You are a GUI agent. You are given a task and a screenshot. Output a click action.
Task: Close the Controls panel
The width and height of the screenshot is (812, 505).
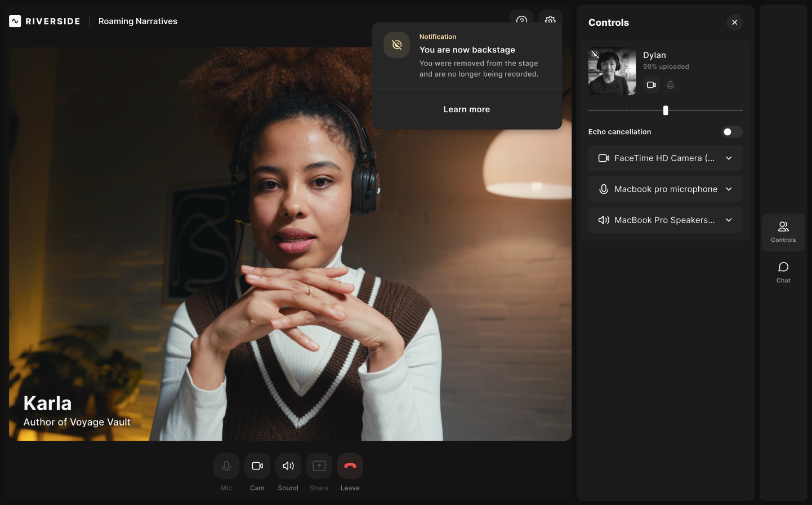pos(734,23)
